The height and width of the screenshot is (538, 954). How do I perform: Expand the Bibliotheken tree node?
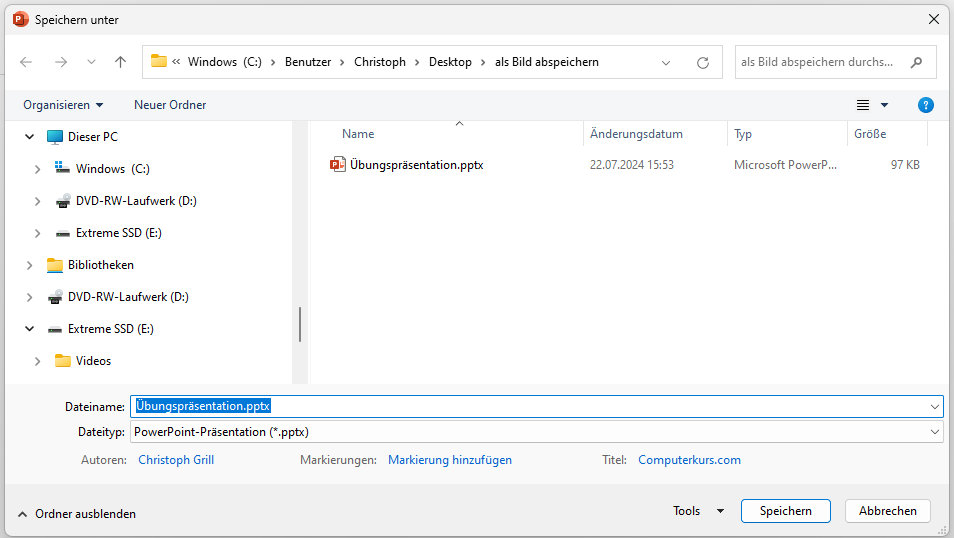point(30,265)
